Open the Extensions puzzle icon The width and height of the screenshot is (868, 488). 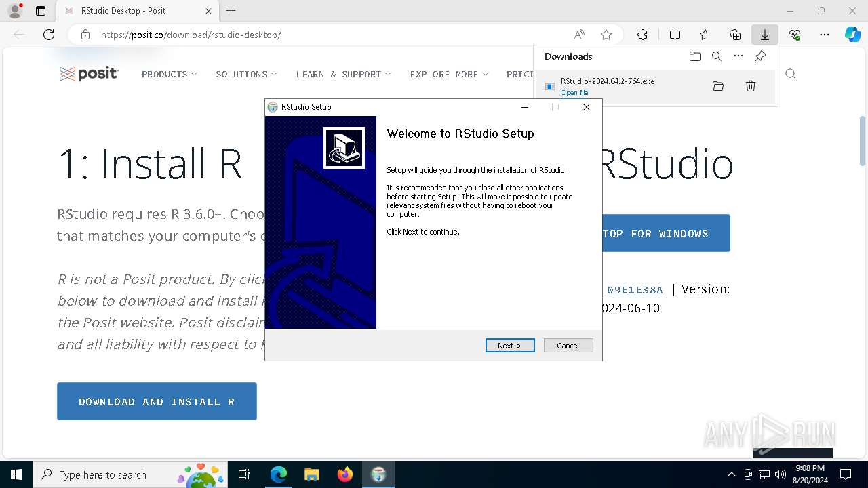coord(642,35)
